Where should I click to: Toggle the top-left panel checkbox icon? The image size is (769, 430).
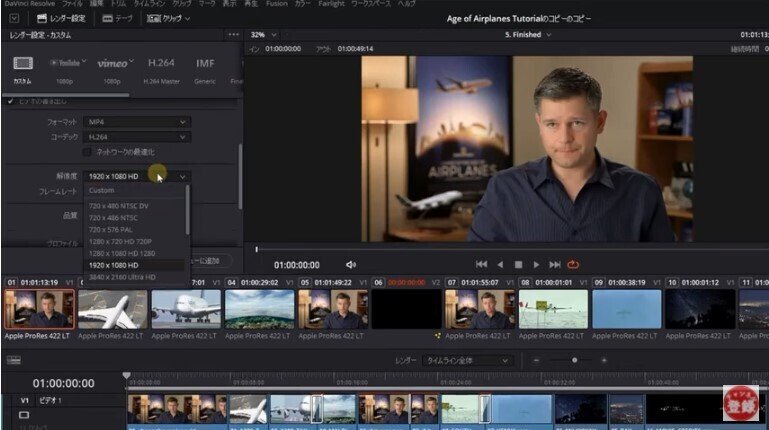point(13,18)
